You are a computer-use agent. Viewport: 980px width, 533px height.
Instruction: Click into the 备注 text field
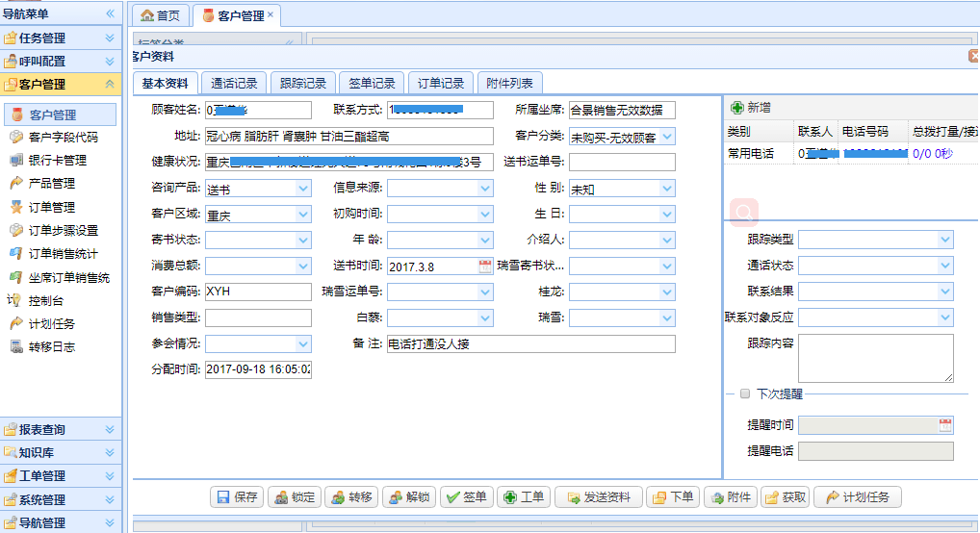click(530, 344)
